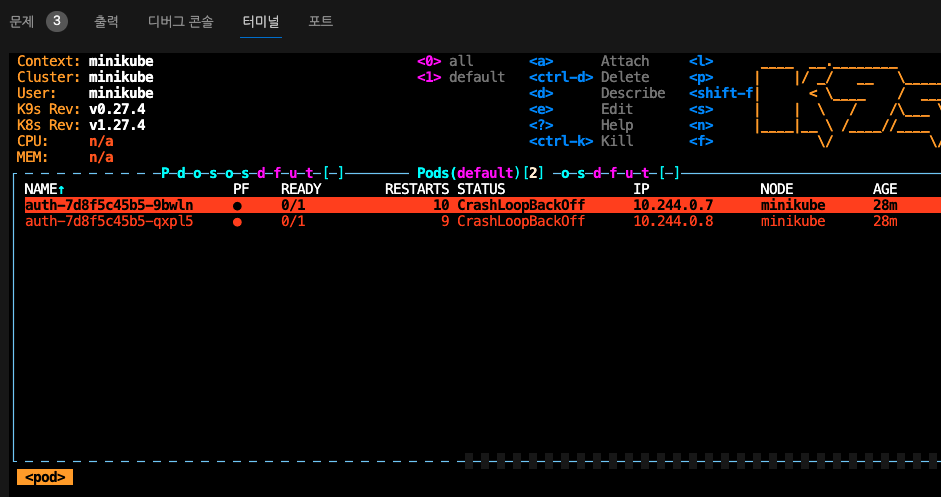Viewport: 941px width, 497px height.
Task: Click the <pod> breadcrumb label
Action: click(45, 477)
